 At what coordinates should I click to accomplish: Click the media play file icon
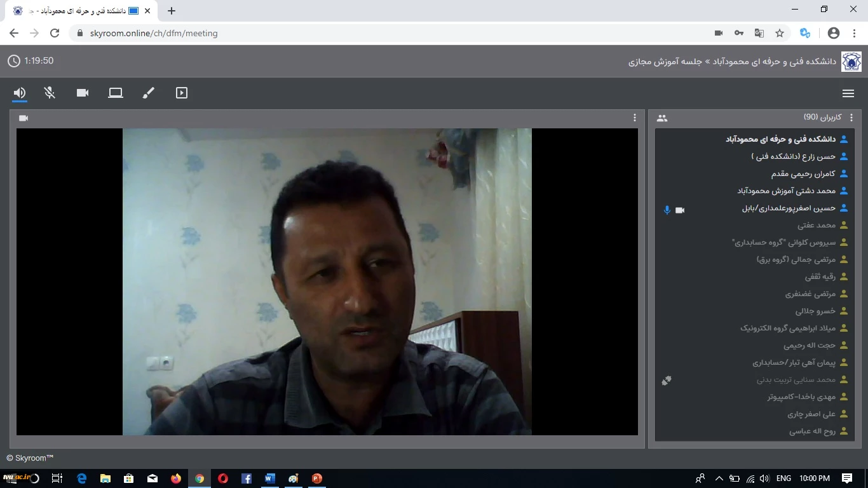pyautogui.click(x=182, y=93)
